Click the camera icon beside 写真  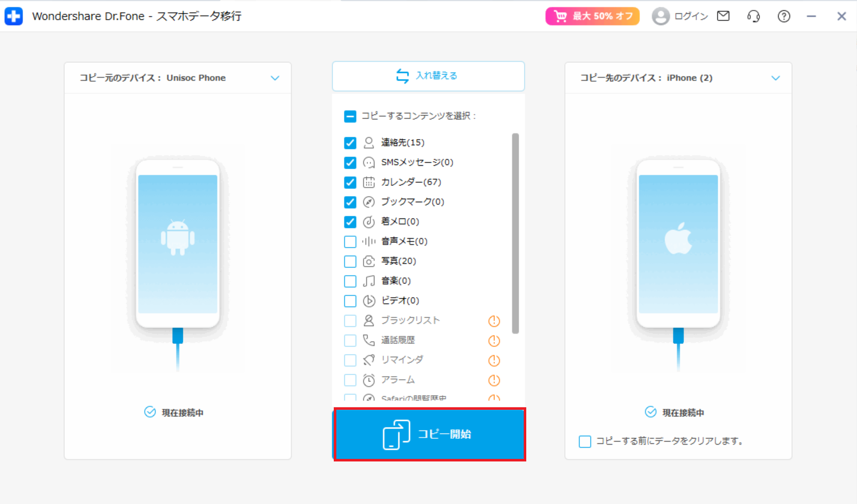tap(369, 261)
